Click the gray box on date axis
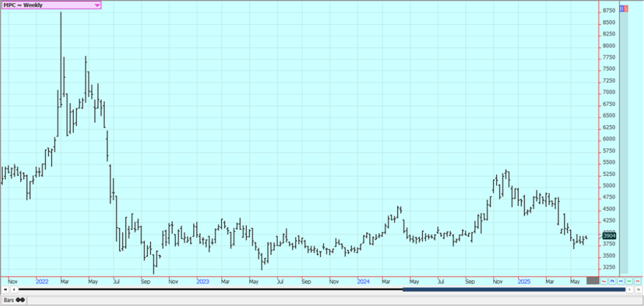The width and height of the screenshot is (644, 306). 592,281
